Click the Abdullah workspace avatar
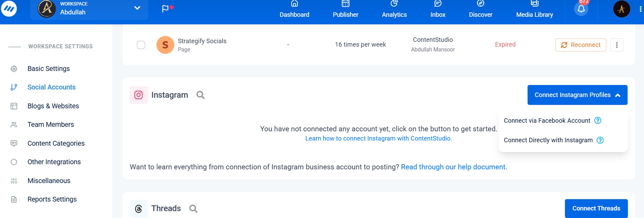 coord(47,9)
